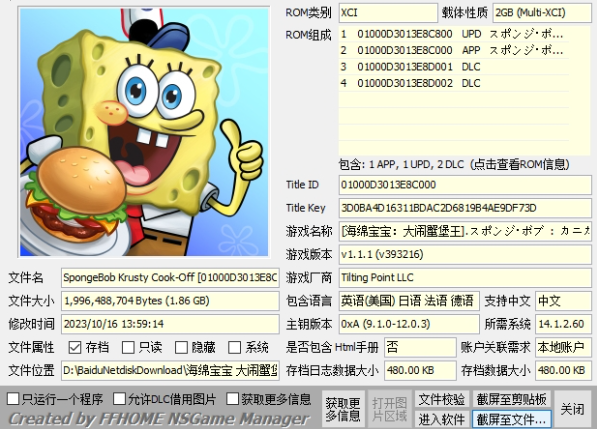The width and height of the screenshot is (597, 429).
Task: Toggle 允许DLC借用图片 checkbox
Action: (x=120, y=399)
